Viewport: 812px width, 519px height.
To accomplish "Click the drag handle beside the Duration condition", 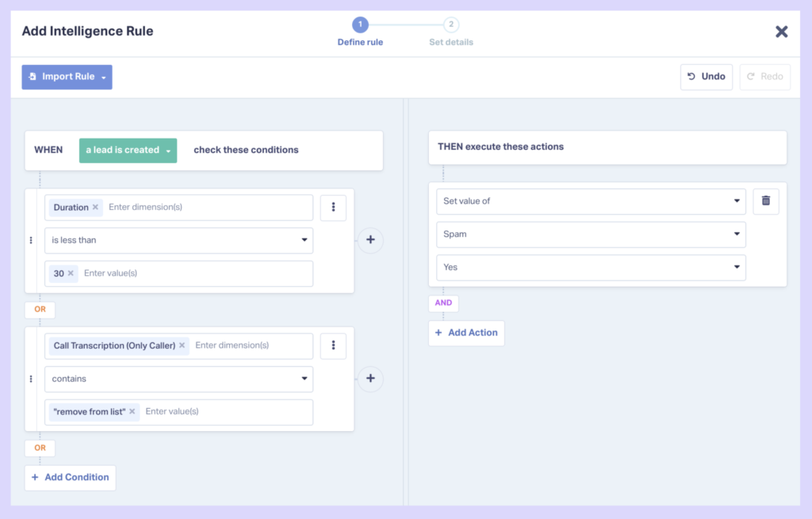I will pos(30,240).
